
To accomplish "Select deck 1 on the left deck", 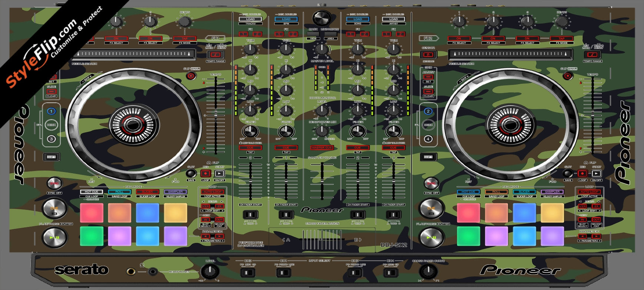I will 51,111.
